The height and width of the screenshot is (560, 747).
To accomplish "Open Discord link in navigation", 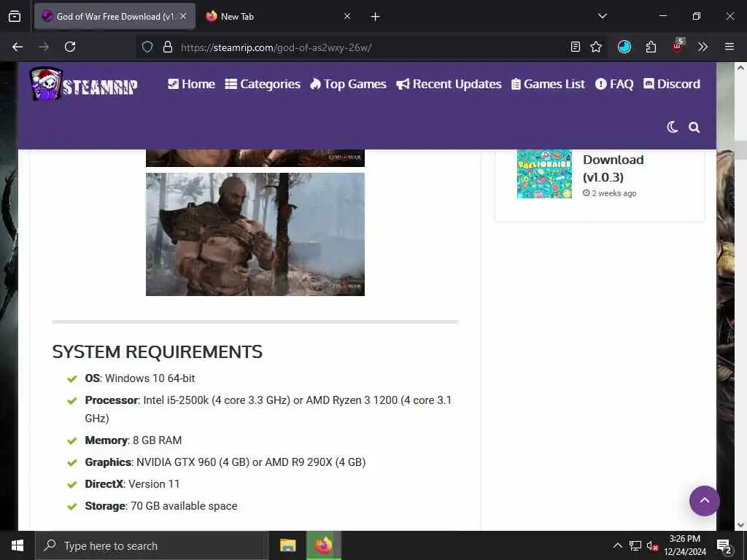I will pyautogui.click(x=672, y=84).
